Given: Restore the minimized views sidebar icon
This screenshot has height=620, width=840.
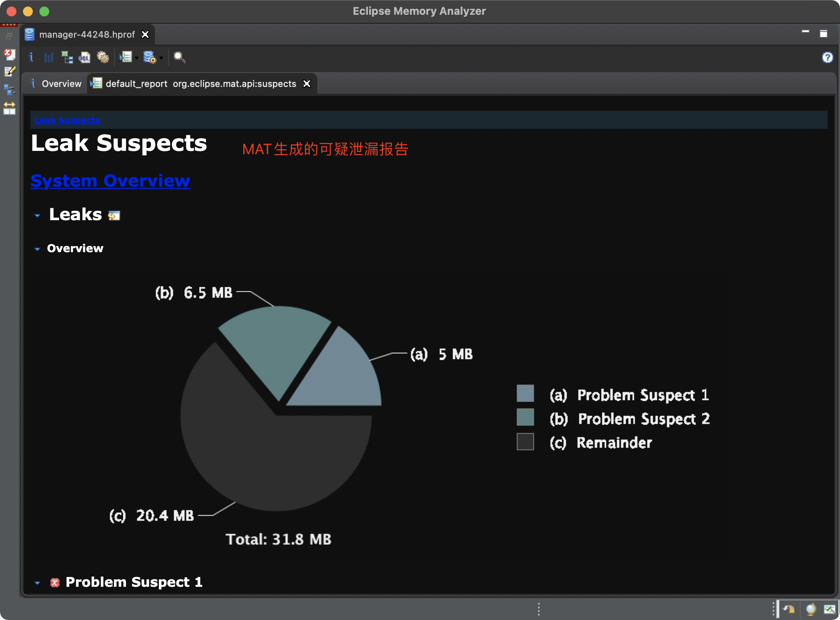Looking at the screenshot, I should tap(9, 36).
